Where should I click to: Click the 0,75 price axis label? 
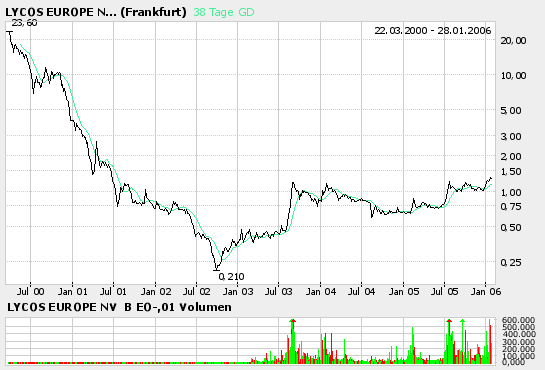coord(511,207)
